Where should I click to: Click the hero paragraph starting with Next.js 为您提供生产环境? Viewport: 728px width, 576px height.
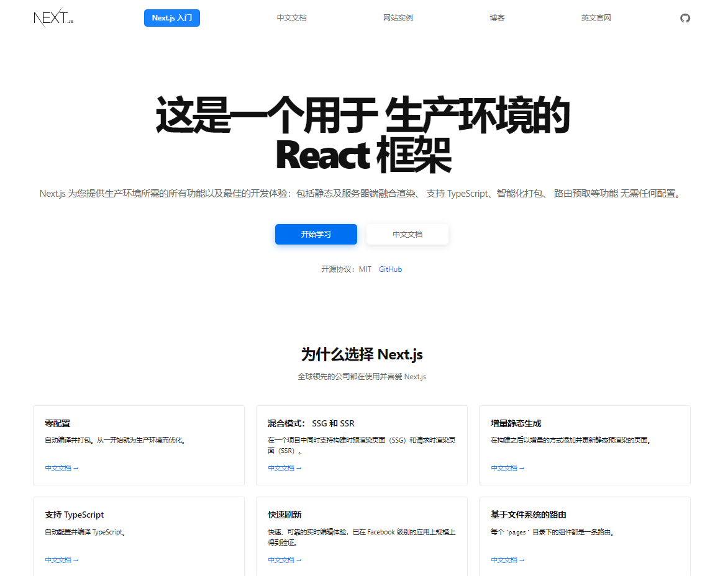362,194
